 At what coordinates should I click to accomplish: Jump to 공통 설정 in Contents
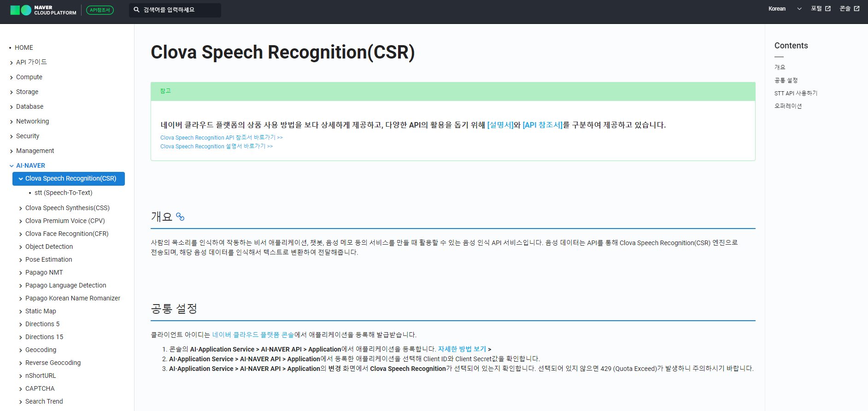pyautogui.click(x=786, y=80)
